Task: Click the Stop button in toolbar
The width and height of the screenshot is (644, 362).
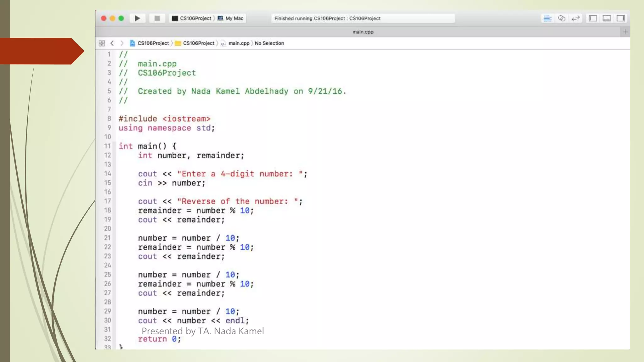Action: [x=157, y=18]
